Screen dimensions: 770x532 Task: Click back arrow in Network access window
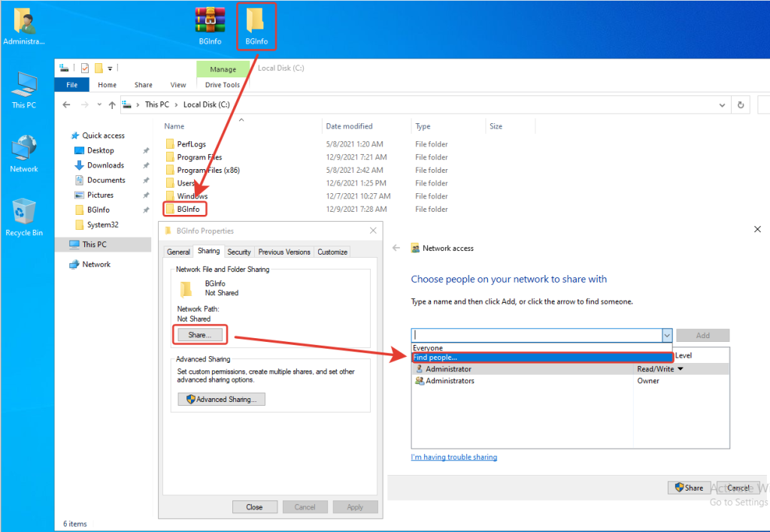[x=396, y=248]
